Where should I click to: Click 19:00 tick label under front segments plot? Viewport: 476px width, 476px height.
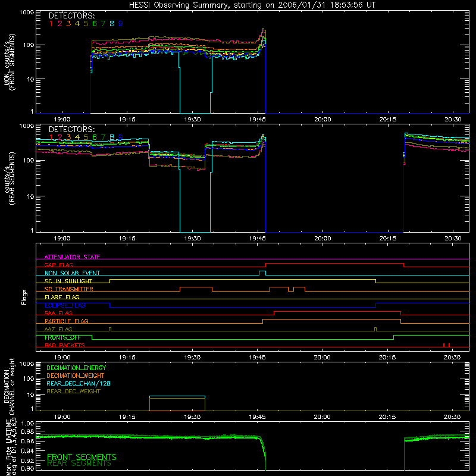(x=62, y=120)
